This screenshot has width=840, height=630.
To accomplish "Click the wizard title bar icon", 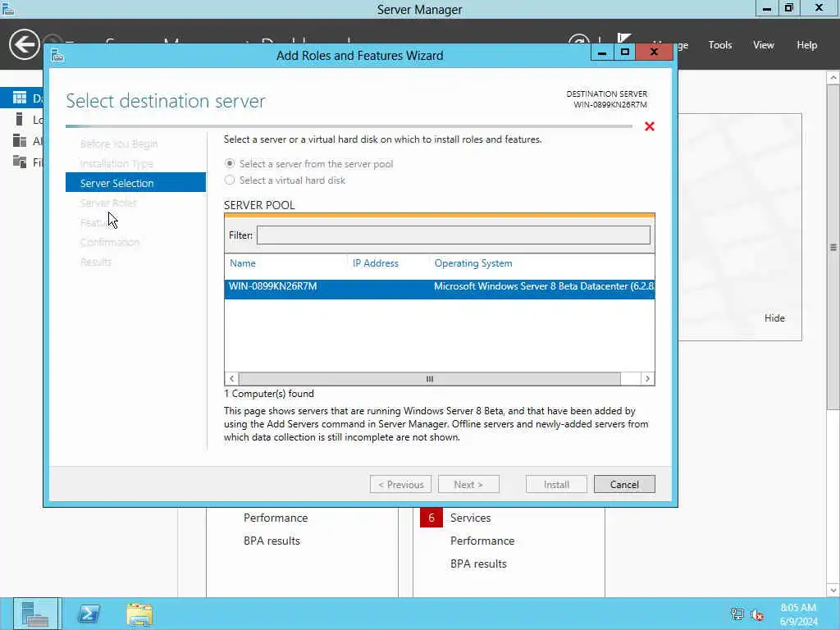I will 58,55.
